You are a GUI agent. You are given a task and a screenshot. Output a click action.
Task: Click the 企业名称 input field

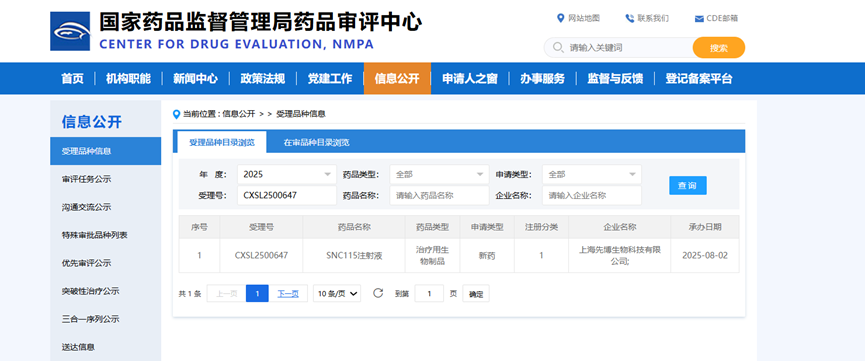[x=592, y=195]
